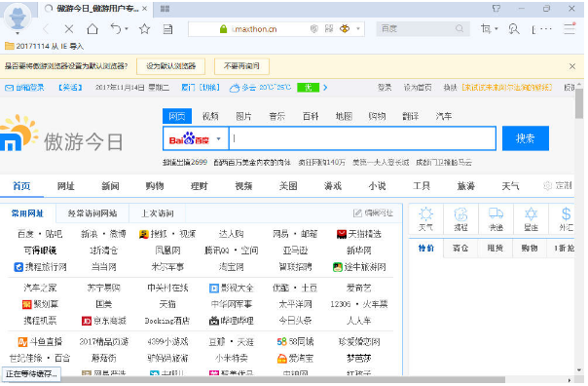
Task: Open the 淘宝网 site link
Action: point(231,267)
